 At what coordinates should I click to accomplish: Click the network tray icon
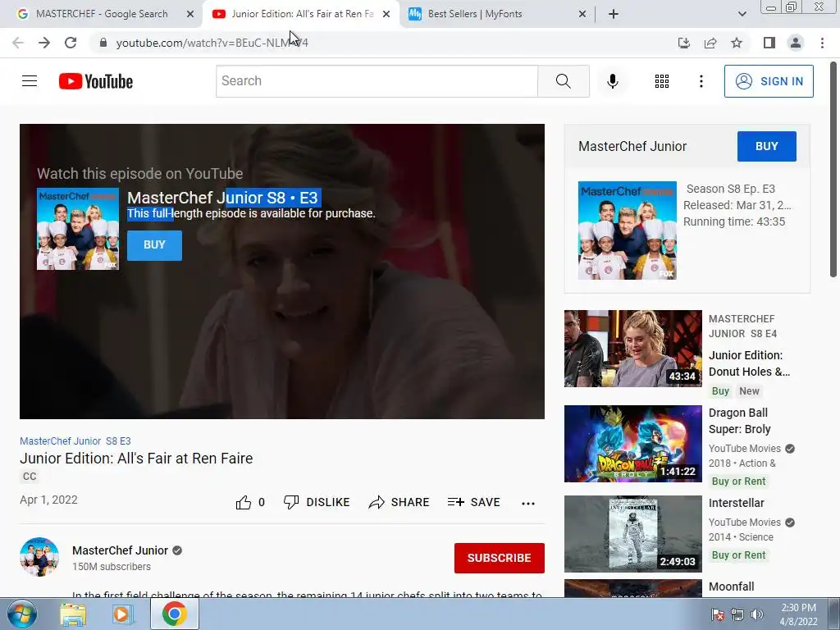tap(737, 614)
